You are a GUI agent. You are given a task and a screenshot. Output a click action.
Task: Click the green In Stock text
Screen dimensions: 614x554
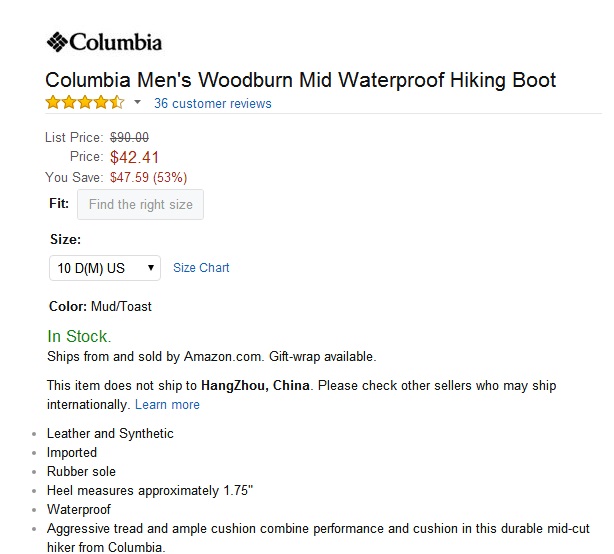click(x=79, y=336)
